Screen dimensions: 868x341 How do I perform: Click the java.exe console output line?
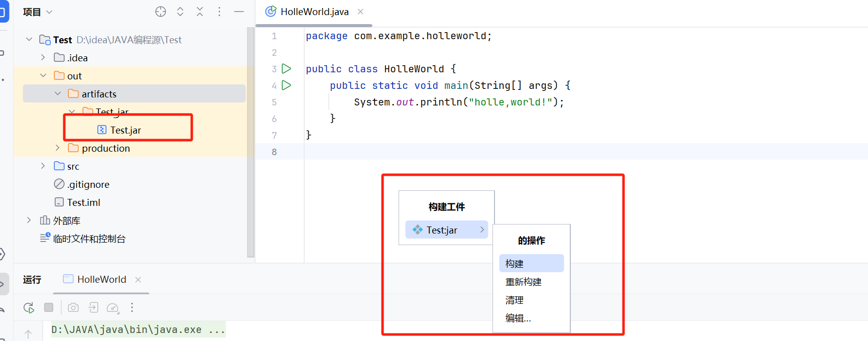pyautogui.click(x=138, y=329)
